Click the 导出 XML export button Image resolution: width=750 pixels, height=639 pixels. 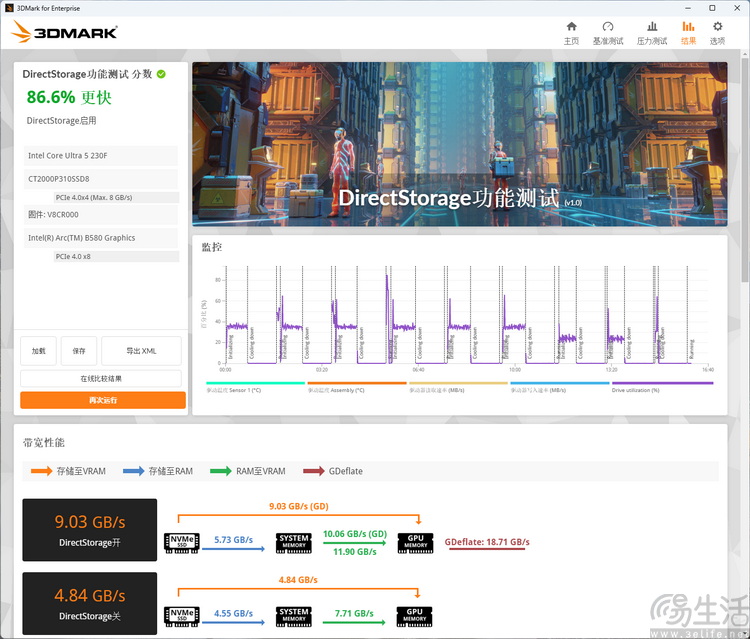(x=142, y=351)
